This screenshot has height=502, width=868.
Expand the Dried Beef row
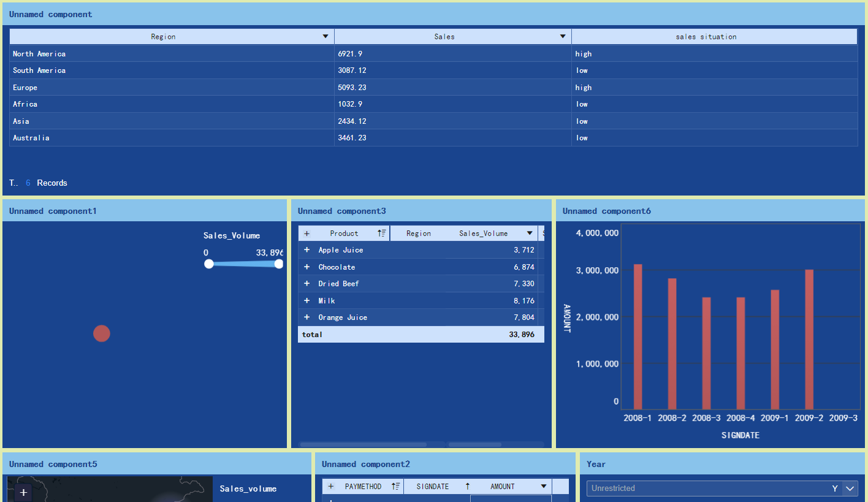point(306,283)
